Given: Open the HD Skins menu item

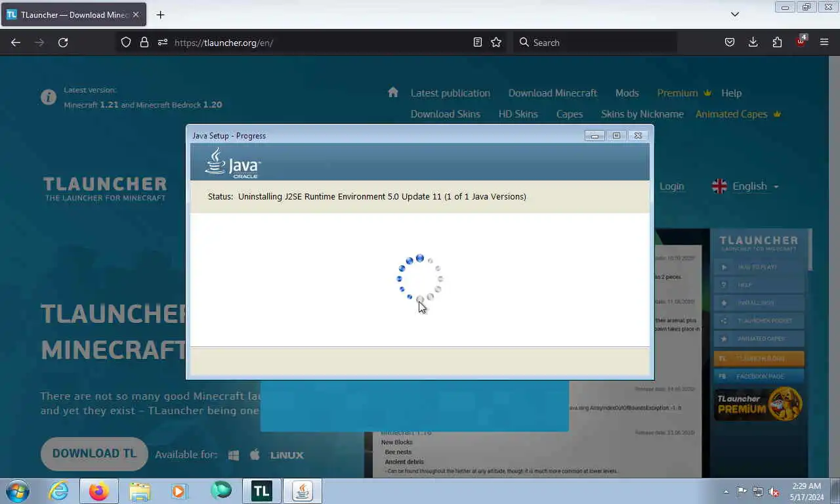Looking at the screenshot, I should [x=518, y=114].
